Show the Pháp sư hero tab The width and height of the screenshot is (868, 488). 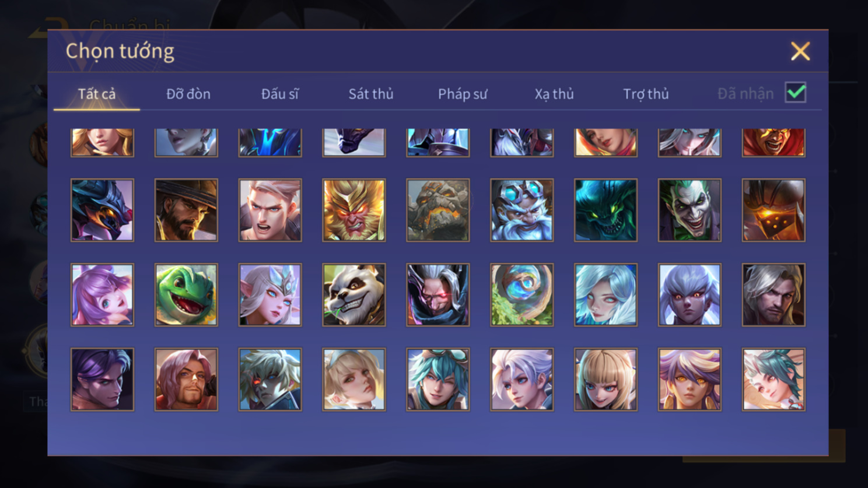pyautogui.click(x=463, y=94)
